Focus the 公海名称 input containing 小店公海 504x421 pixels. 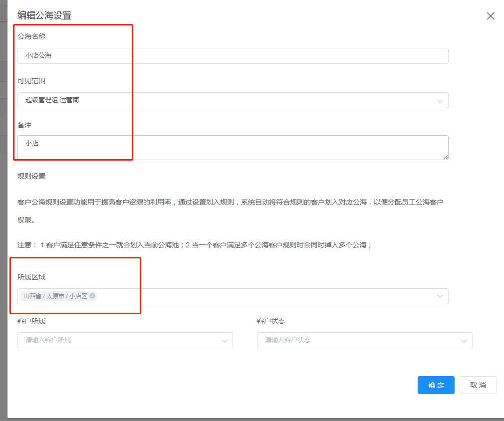(233, 56)
